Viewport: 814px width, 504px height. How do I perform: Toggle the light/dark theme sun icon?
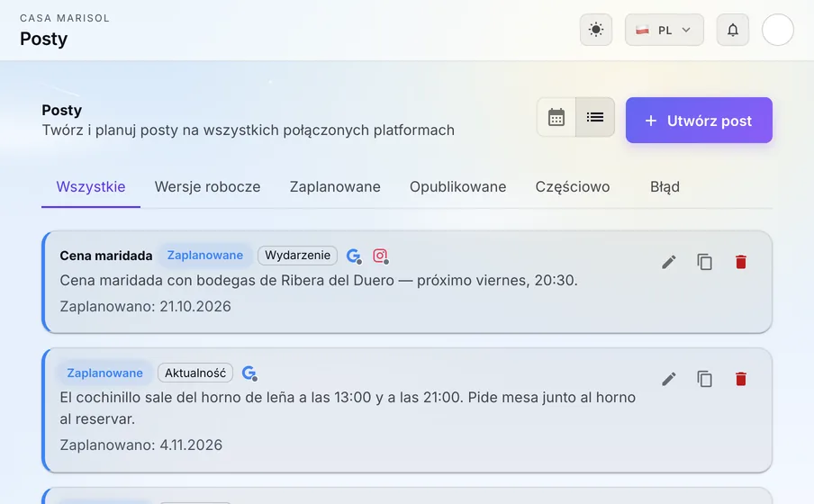(x=596, y=30)
